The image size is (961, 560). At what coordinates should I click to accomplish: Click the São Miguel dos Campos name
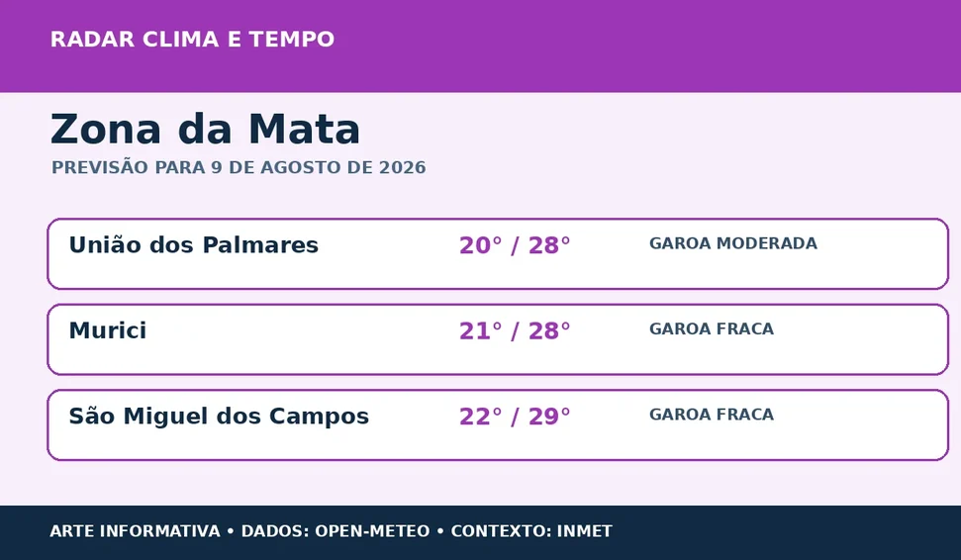[219, 417]
